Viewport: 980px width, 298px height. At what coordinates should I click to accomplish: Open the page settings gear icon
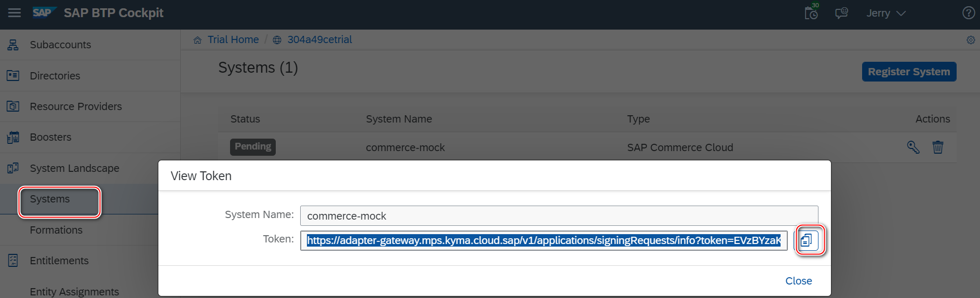click(971, 40)
